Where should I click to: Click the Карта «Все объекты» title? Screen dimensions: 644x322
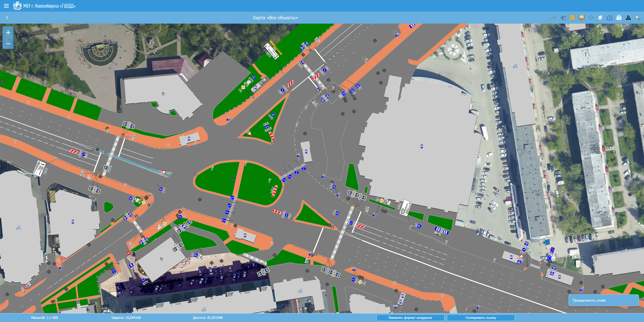click(275, 18)
